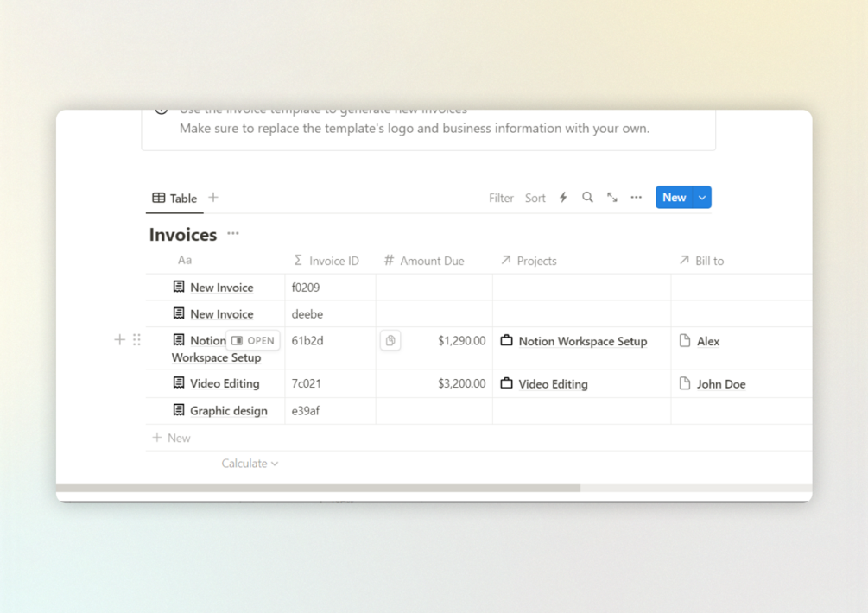Click the document icon beside Alex

(685, 340)
